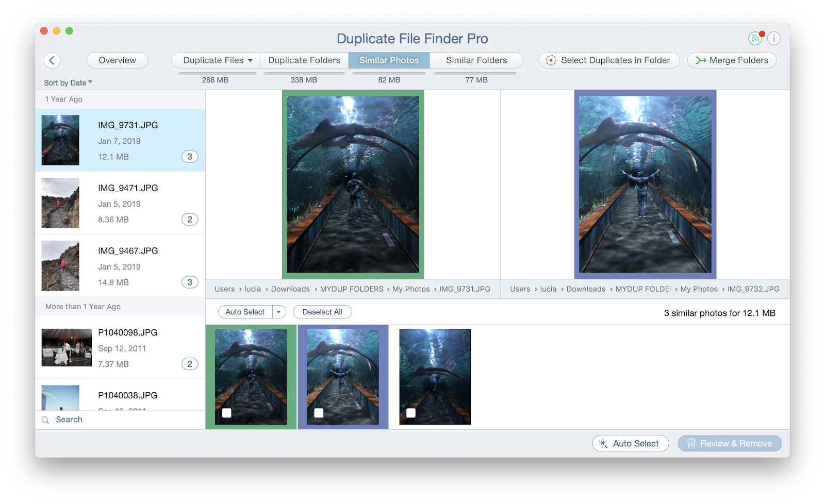Click Select Duplicates in Folder
The width and height of the screenshot is (825, 504).
point(609,60)
